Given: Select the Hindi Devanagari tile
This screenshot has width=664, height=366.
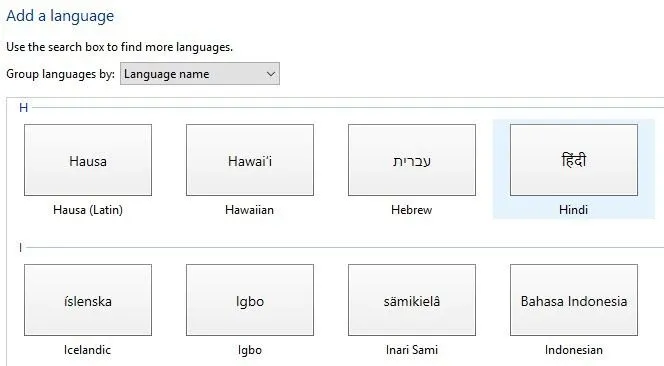Looking at the screenshot, I should [574, 160].
